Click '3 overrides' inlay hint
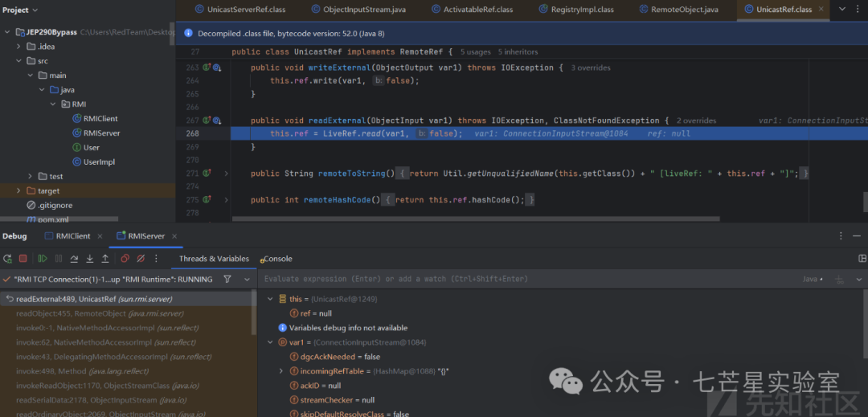The width and height of the screenshot is (868, 417). [591, 67]
